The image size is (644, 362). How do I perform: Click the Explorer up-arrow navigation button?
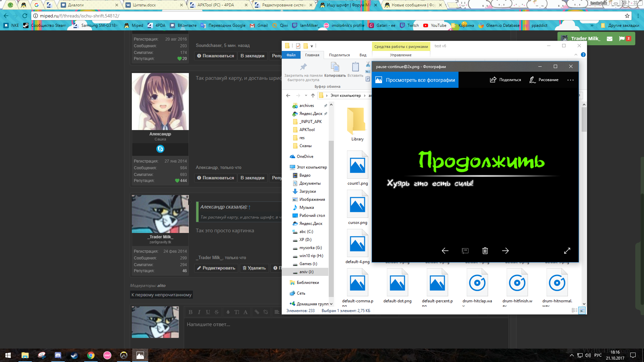(x=313, y=96)
